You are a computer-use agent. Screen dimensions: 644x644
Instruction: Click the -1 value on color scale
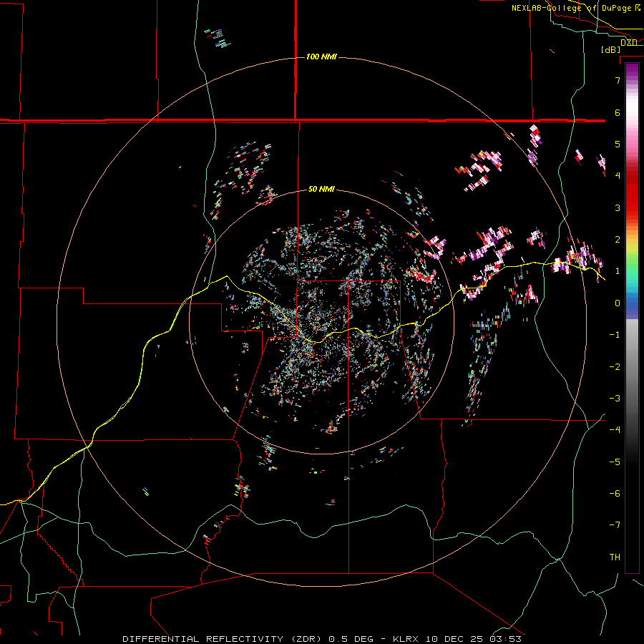point(615,335)
